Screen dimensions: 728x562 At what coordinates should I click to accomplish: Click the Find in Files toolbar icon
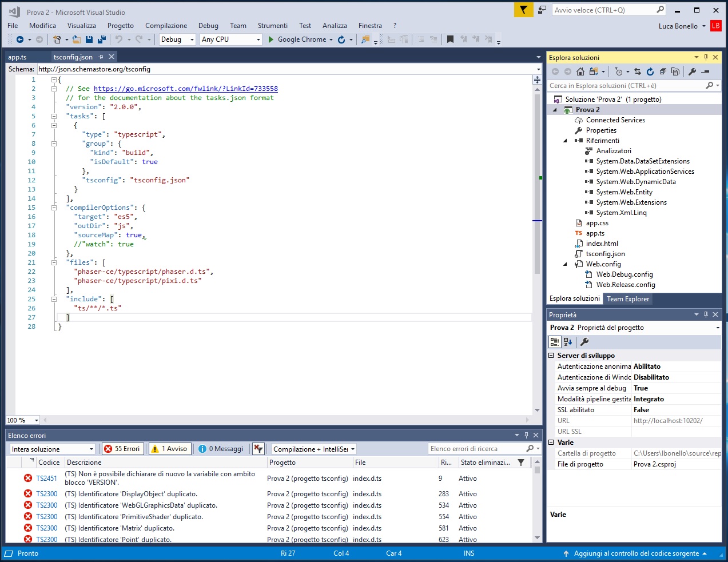tap(365, 39)
